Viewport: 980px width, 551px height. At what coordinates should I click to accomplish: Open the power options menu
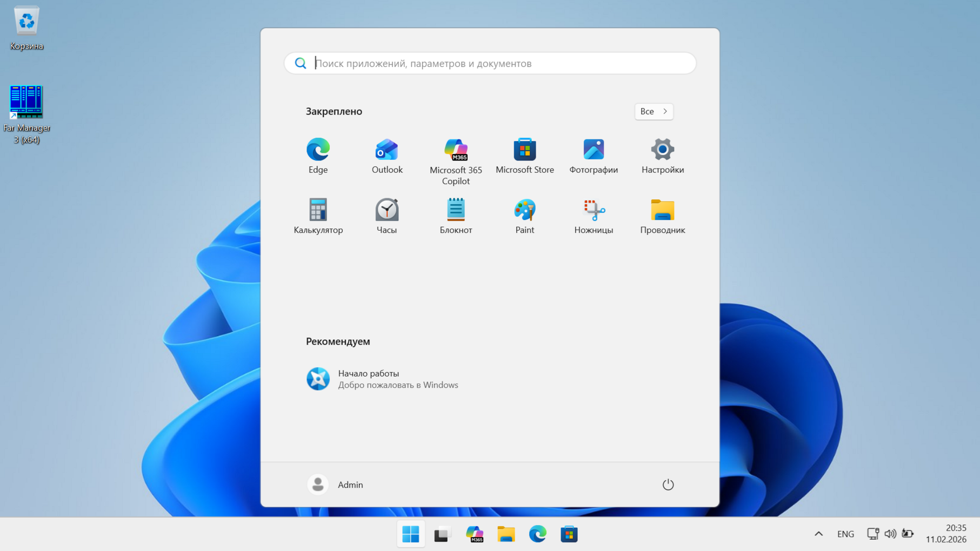pos(668,485)
